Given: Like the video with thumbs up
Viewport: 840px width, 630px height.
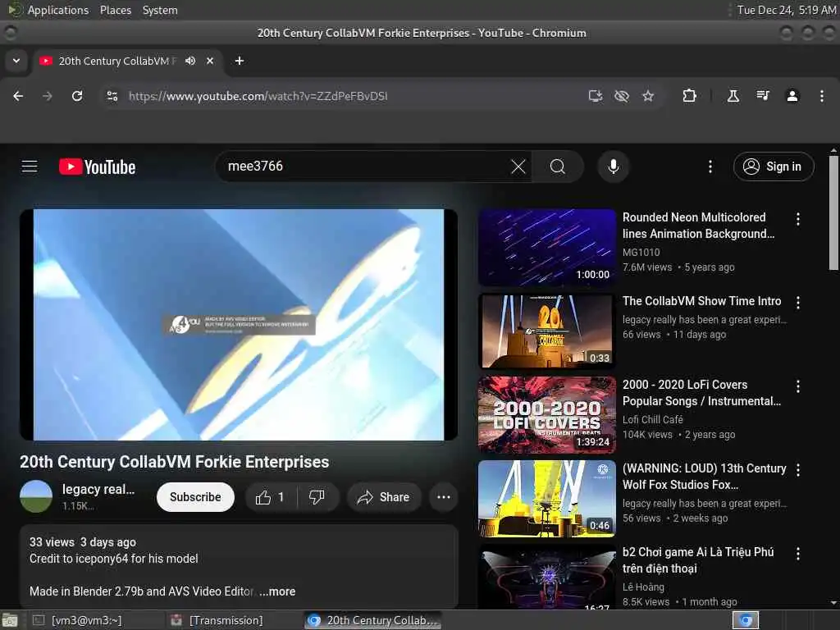Looking at the screenshot, I should coord(271,497).
